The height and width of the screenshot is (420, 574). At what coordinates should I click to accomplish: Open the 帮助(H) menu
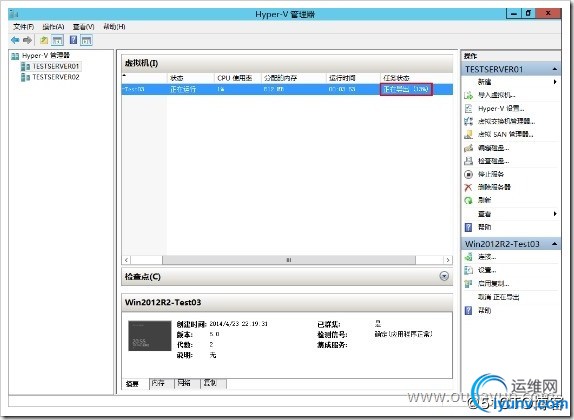[x=114, y=27]
